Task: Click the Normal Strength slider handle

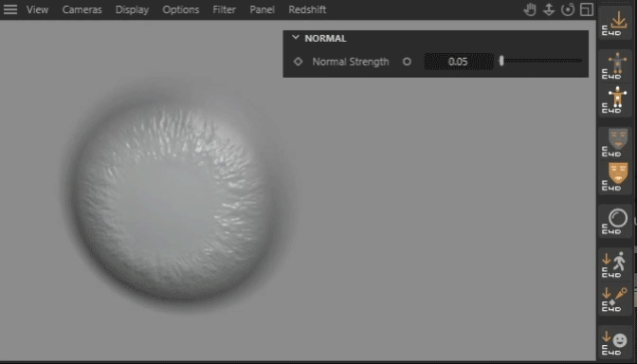Action: click(501, 61)
